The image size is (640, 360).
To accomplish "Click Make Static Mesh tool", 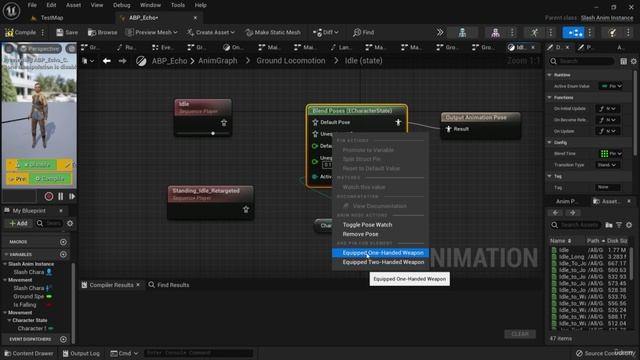I will tap(273, 32).
